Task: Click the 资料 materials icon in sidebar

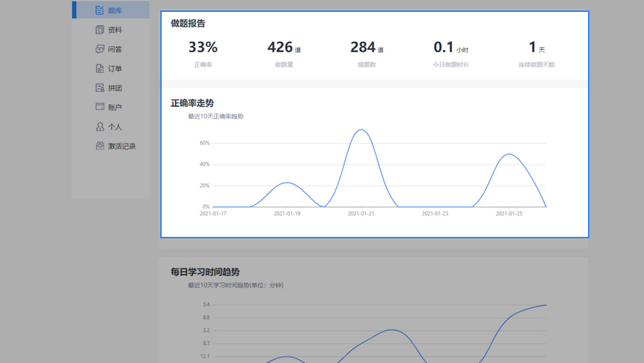Action: coord(99,30)
